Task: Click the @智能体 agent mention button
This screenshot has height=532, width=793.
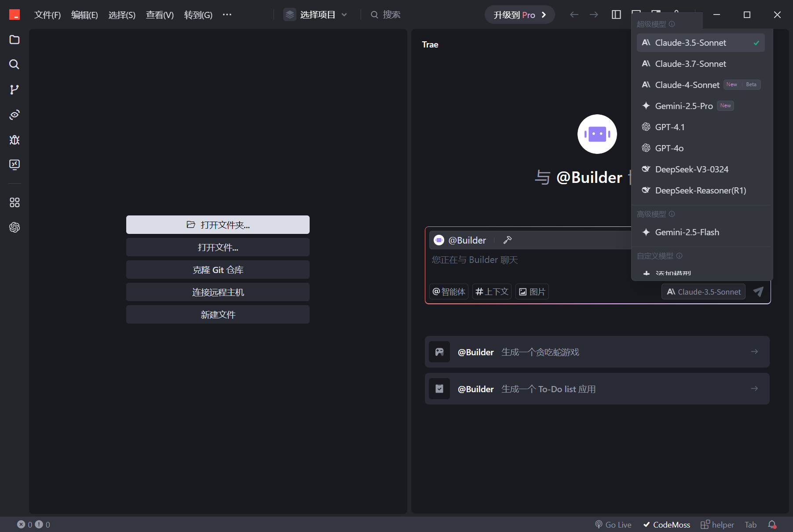Action: click(449, 292)
